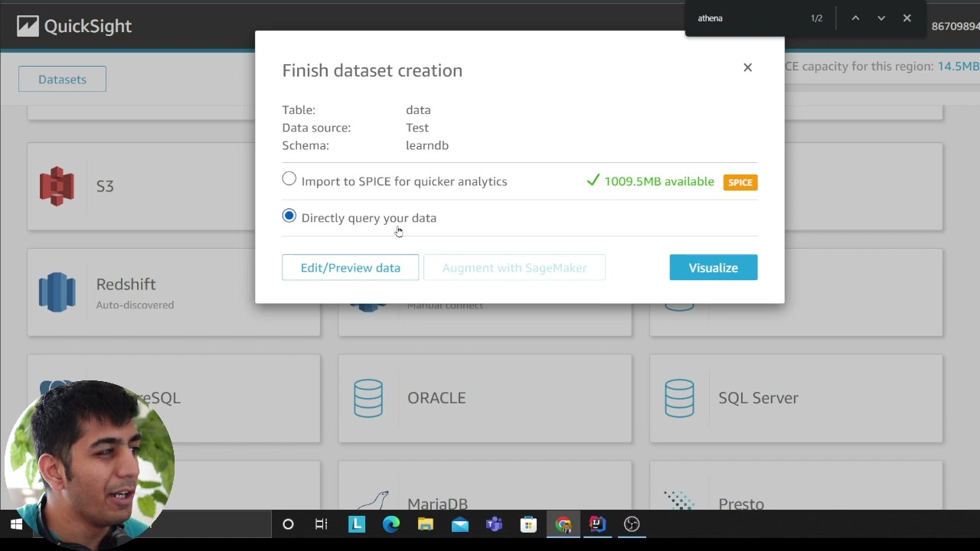
Task: Open Cortana circle on taskbar
Action: coord(288,524)
